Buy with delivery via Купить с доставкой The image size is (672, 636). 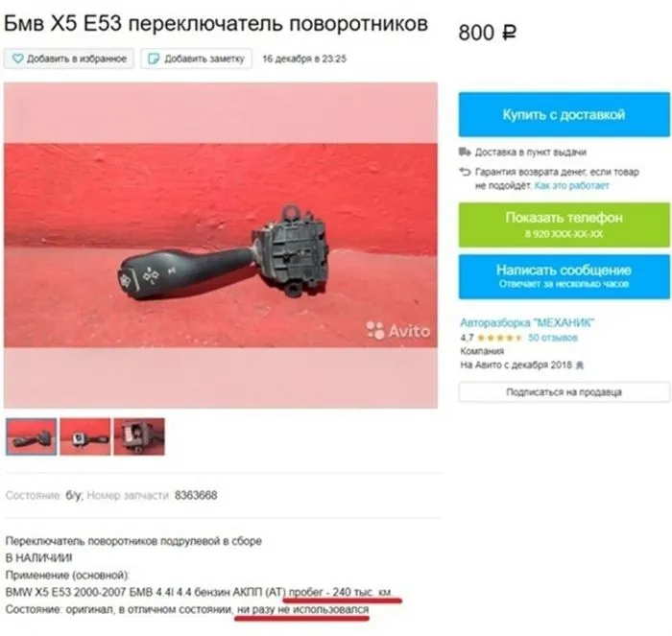click(564, 114)
